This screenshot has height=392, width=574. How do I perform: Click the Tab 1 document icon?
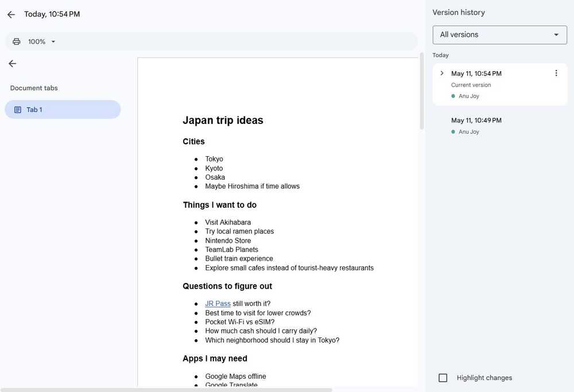(18, 110)
